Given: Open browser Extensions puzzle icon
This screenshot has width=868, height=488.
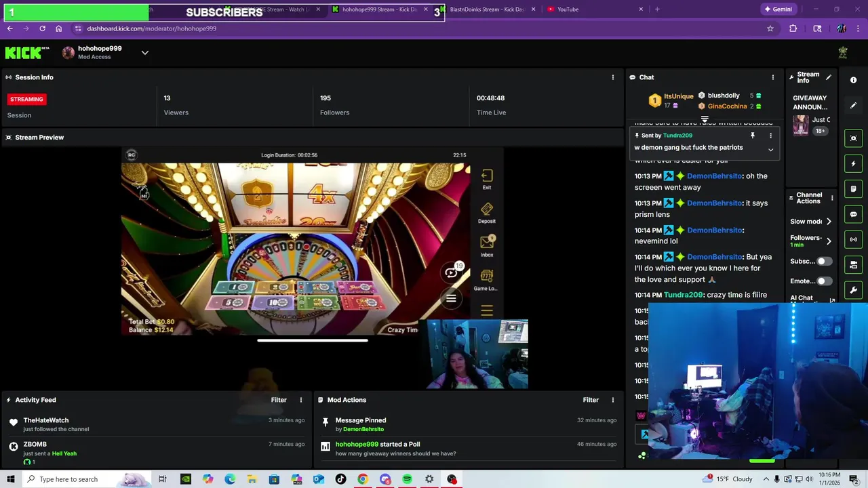Looking at the screenshot, I should (793, 28).
